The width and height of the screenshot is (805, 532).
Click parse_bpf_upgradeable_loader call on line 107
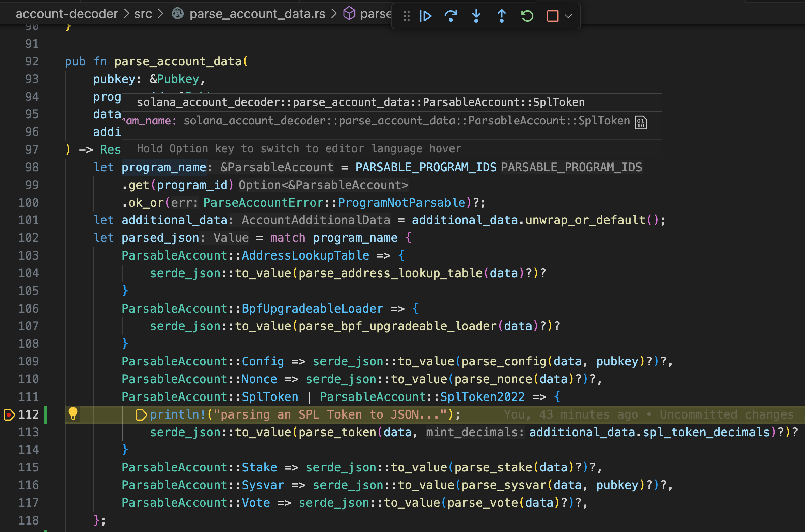tap(398, 326)
